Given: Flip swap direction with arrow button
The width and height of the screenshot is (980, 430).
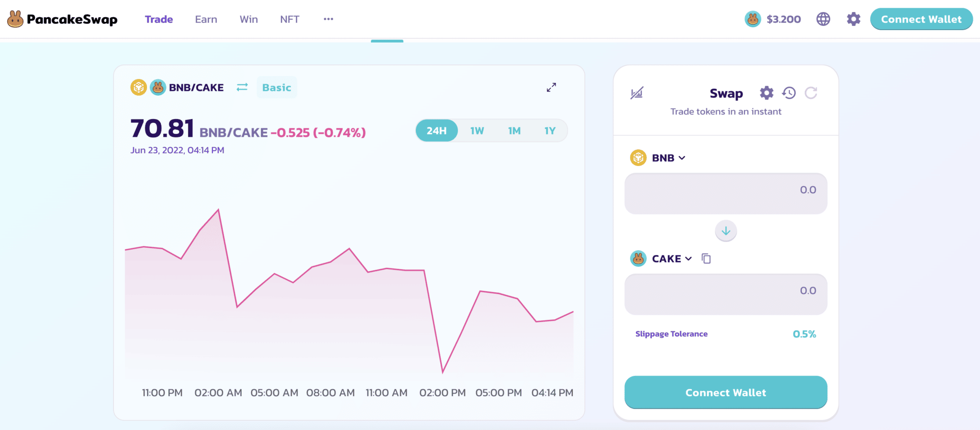Looking at the screenshot, I should pos(725,231).
